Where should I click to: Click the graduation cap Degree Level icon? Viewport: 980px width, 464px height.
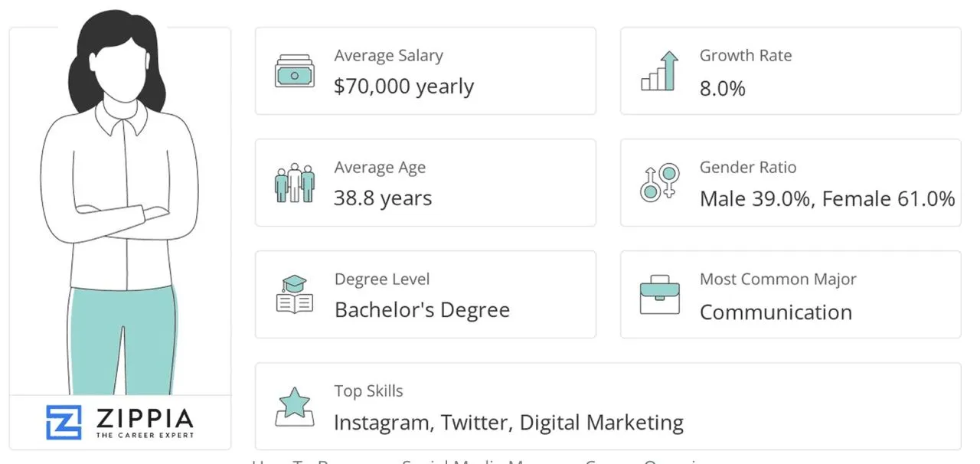(295, 294)
